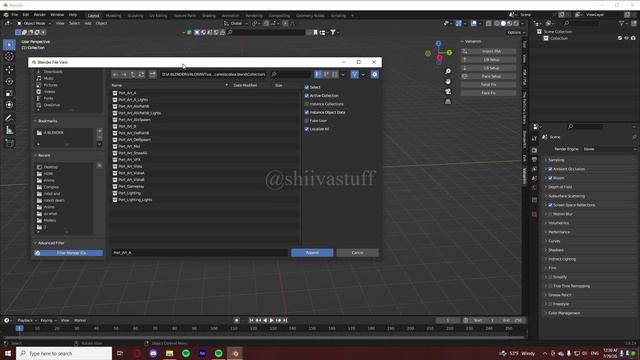Enable Fake User checkbox
This screenshot has width=640, height=360.
pos(307,121)
